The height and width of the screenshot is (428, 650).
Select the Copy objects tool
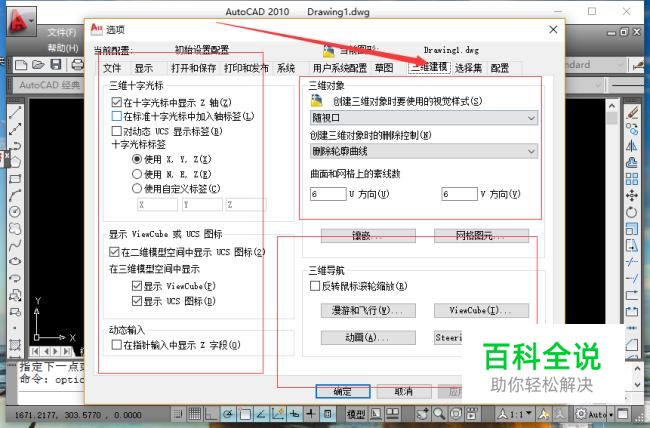point(632,129)
